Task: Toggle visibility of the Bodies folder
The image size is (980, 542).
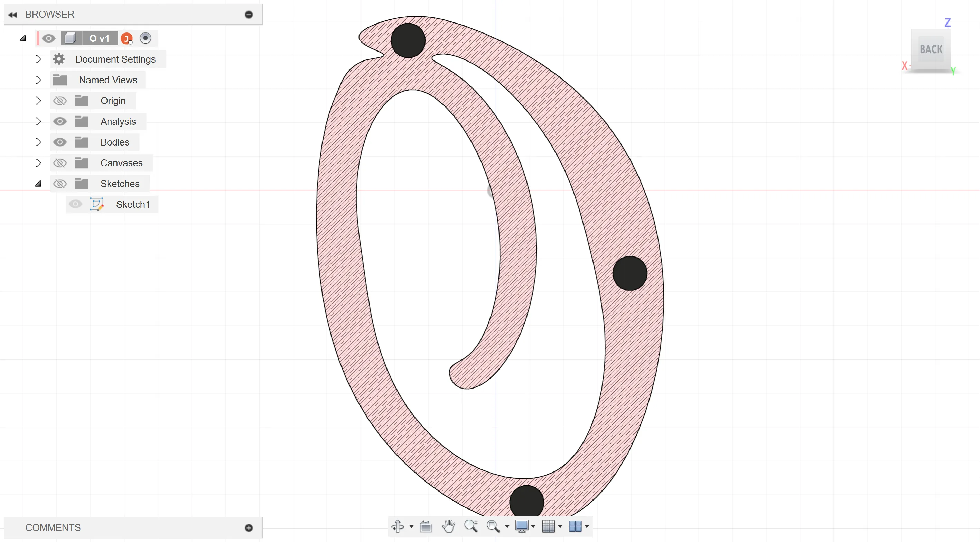Action: pos(60,142)
